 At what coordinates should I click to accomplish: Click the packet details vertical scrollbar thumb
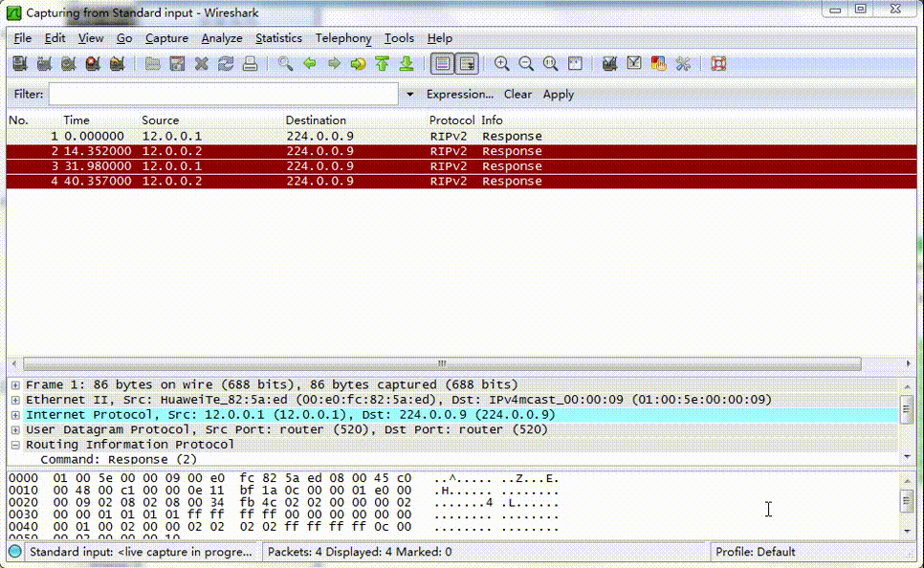pos(907,408)
